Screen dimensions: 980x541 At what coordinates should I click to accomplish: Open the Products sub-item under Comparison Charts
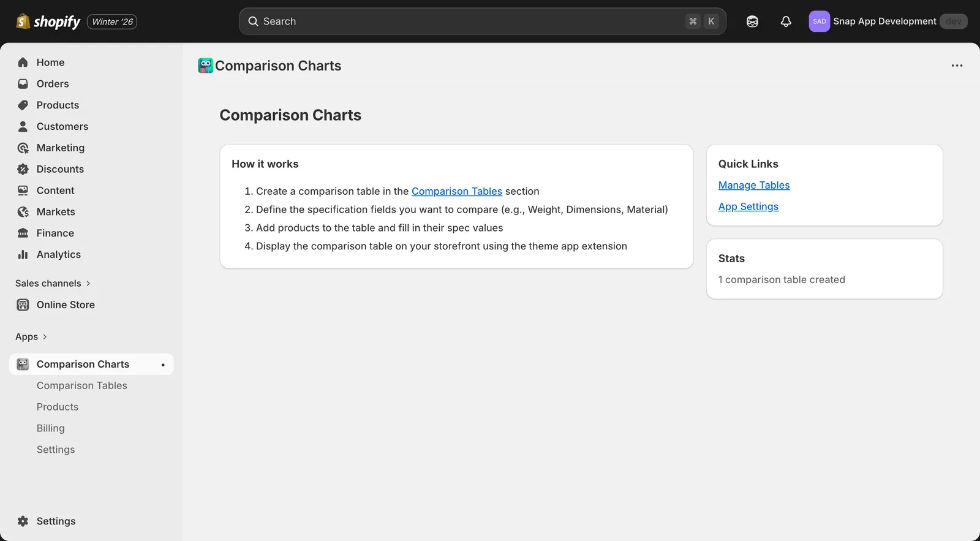tap(58, 407)
